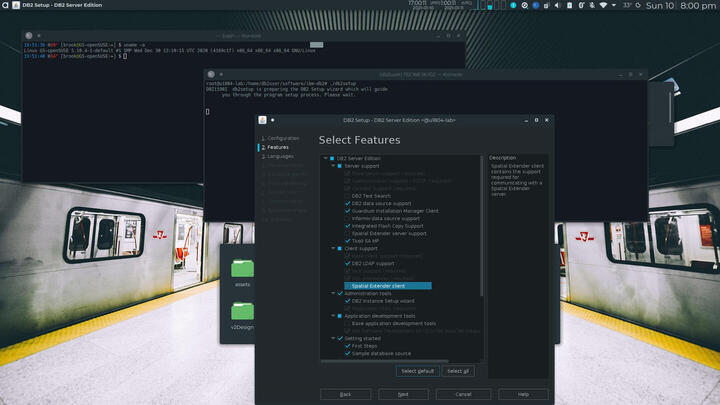Go to the Languages step in sidebar
The width and height of the screenshot is (720, 405).
pos(277,157)
